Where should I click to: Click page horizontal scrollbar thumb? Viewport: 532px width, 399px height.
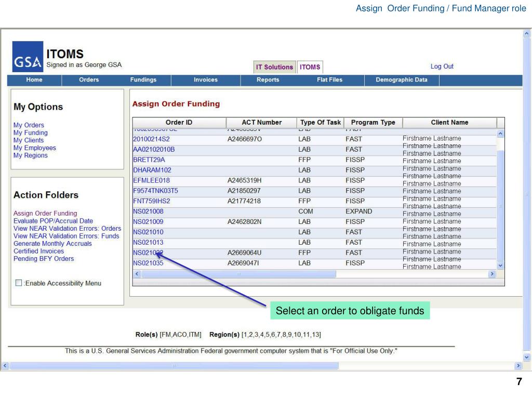[174, 365]
